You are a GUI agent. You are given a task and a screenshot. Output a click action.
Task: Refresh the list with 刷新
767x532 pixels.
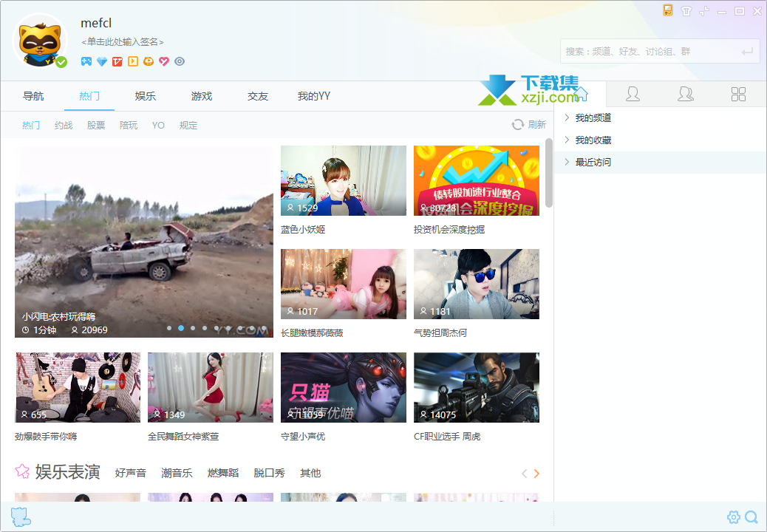click(x=529, y=125)
